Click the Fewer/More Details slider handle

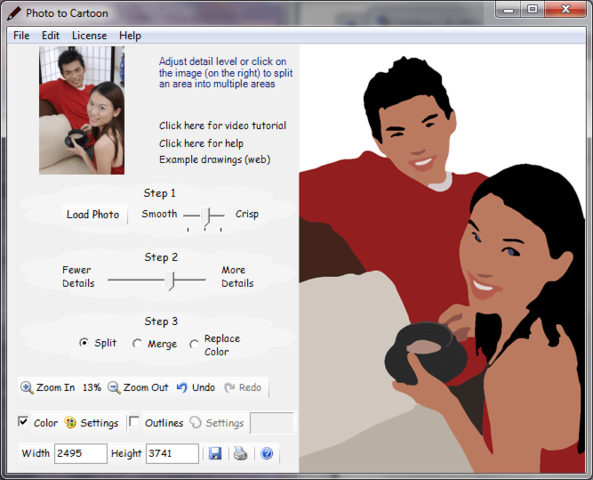[x=171, y=281]
